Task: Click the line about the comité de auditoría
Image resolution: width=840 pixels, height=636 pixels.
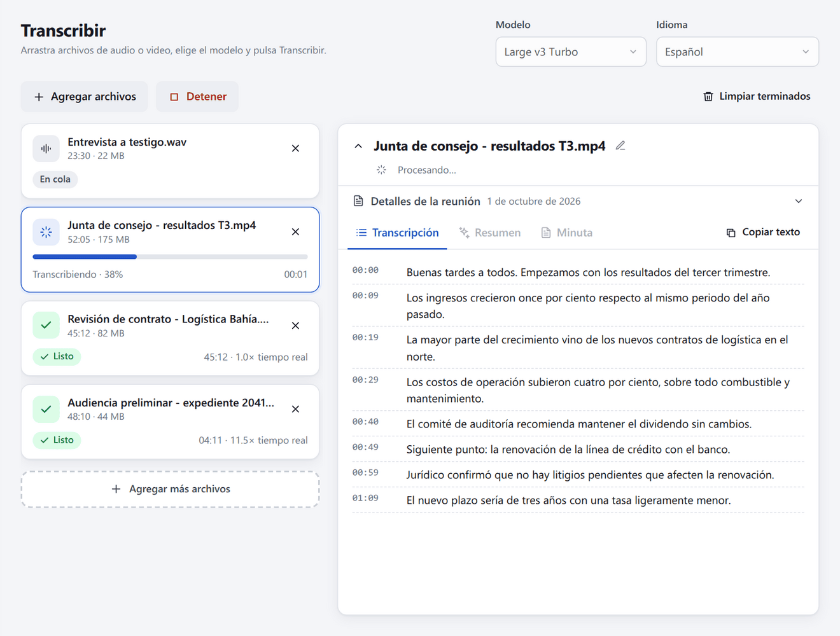Action: (x=579, y=424)
